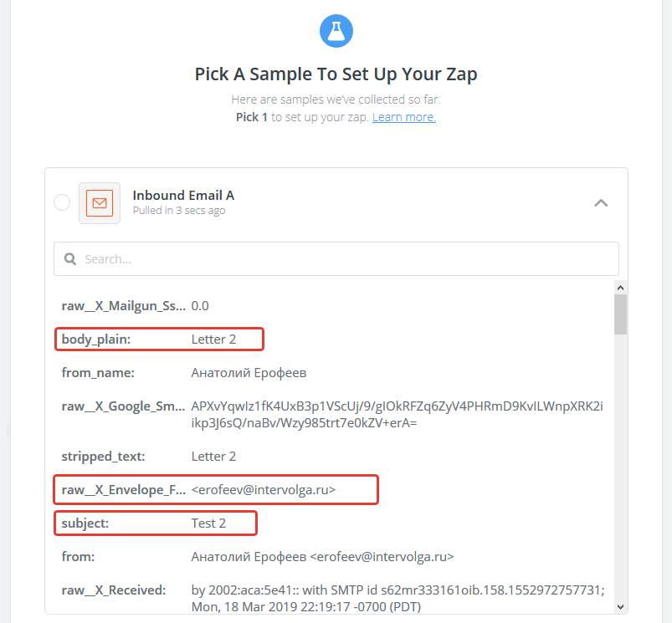Click the scrollbar down arrow

(x=620, y=607)
